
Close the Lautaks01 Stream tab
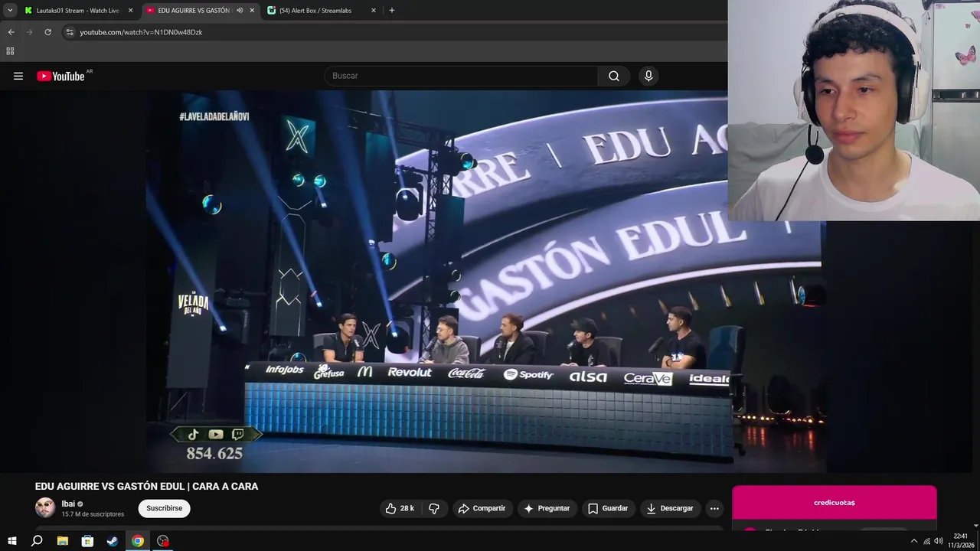point(130,11)
